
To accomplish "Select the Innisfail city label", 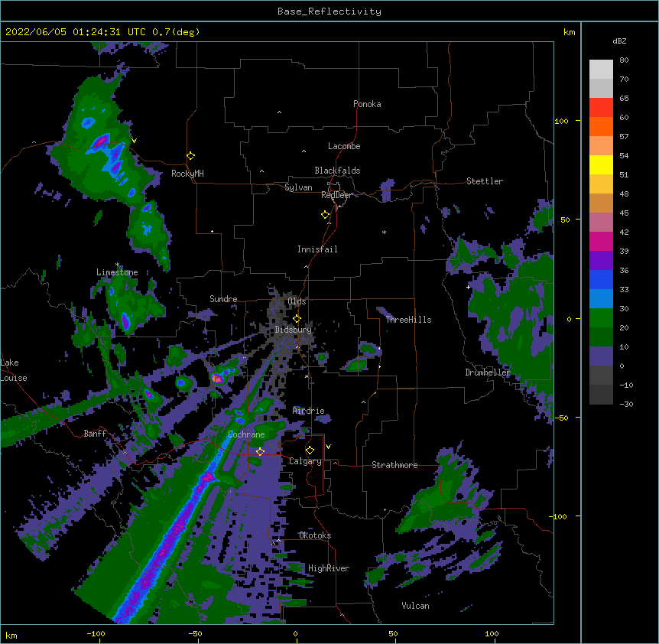I will 317,249.
